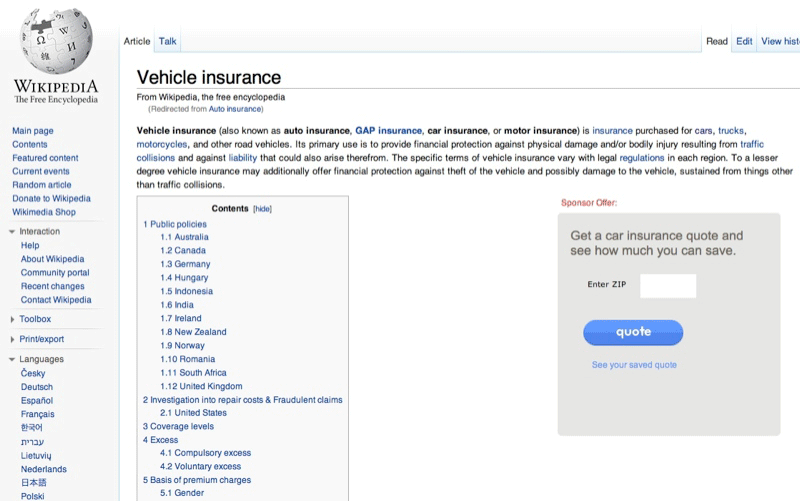The width and height of the screenshot is (800, 501).
Task: Open the Contents sidebar link
Action: (30, 144)
